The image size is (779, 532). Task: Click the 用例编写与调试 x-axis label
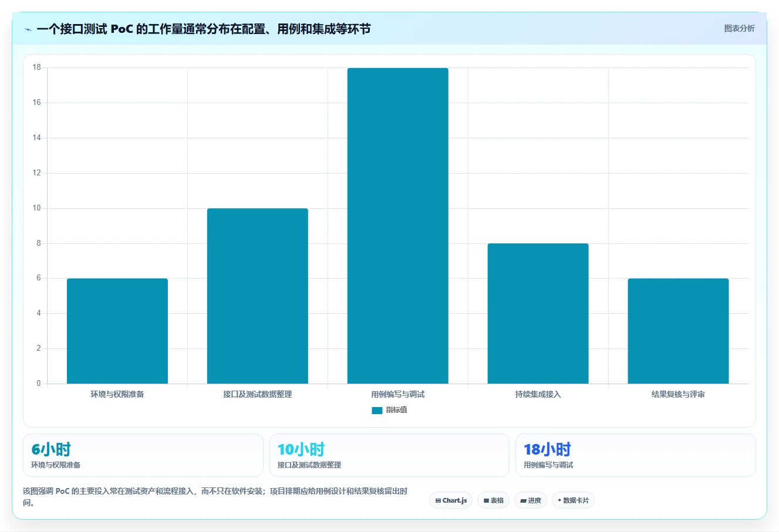[x=398, y=394]
